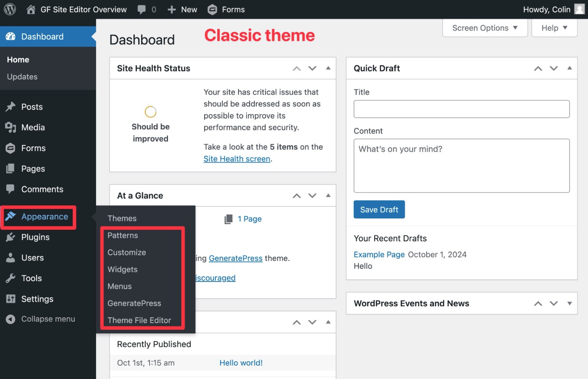
Task: Move Site Health Status widget up
Action: point(297,68)
